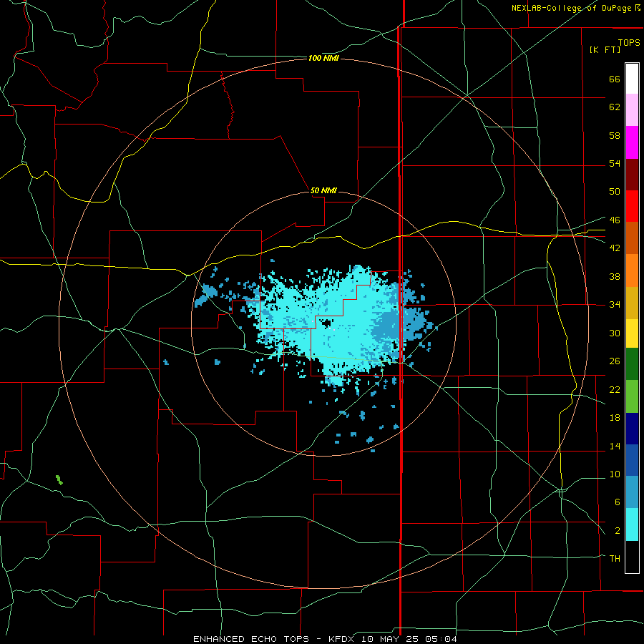
Task: Click the legend value 10
Action: pyautogui.click(x=615, y=474)
